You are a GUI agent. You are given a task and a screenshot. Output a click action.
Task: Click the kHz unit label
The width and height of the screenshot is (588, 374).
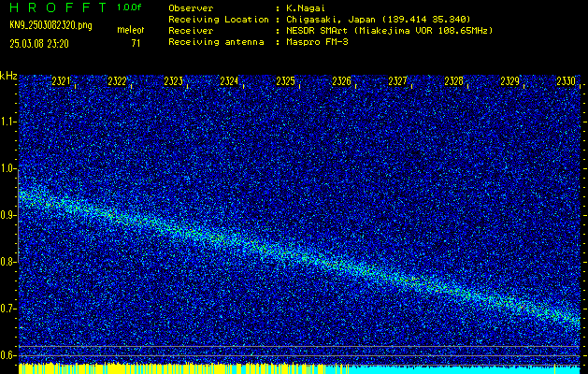(x=8, y=76)
